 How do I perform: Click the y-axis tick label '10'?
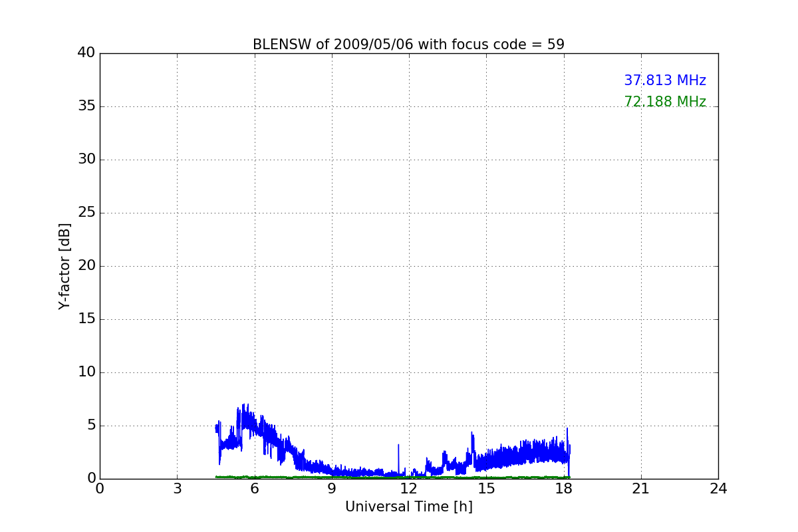click(86, 372)
